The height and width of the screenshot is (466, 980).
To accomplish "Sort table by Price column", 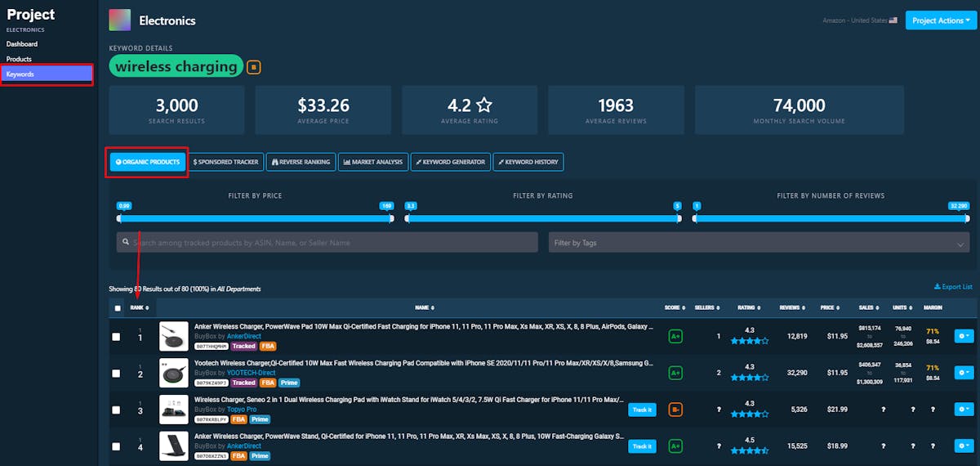I will [829, 308].
